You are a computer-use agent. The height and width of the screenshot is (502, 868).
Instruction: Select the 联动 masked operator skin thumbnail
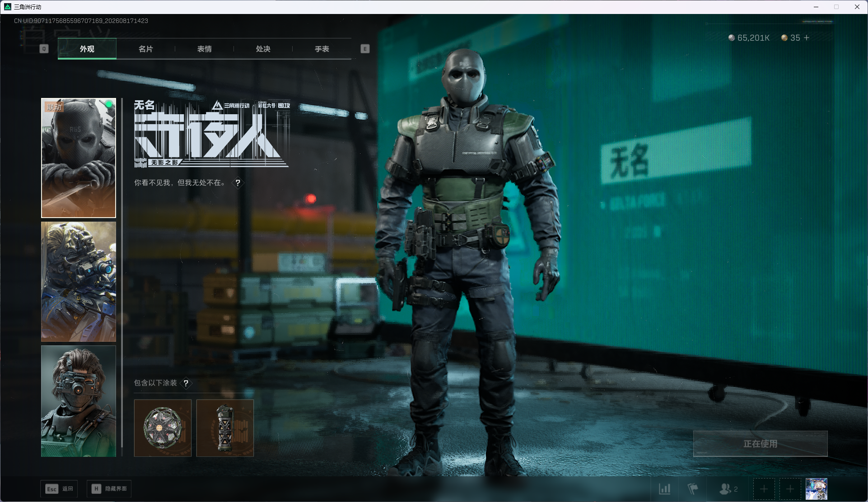click(79, 158)
